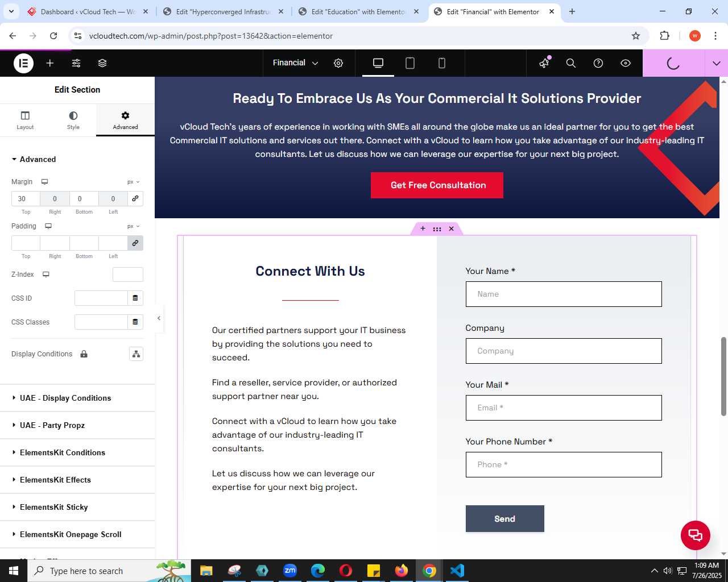728x582 pixels.
Task: Switch to the Style tab
Action: point(73,120)
